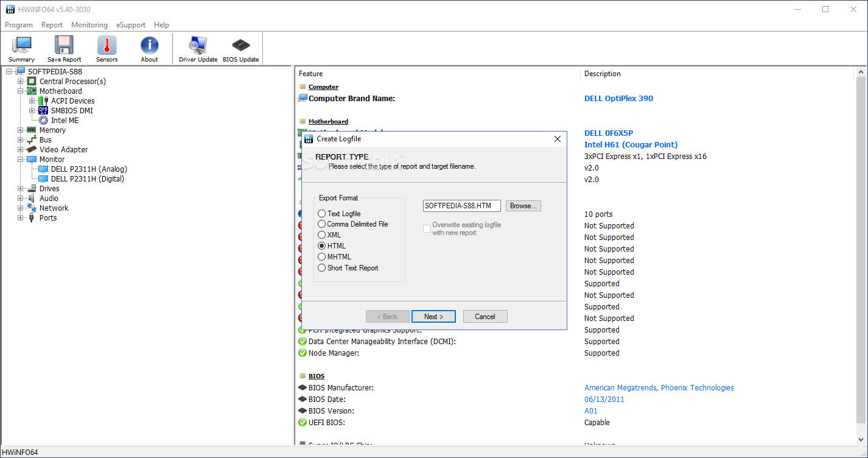Collapse the Monitor node
The height and width of the screenshot is (458, 868).
pyautogui.click(x=21, y=159)
